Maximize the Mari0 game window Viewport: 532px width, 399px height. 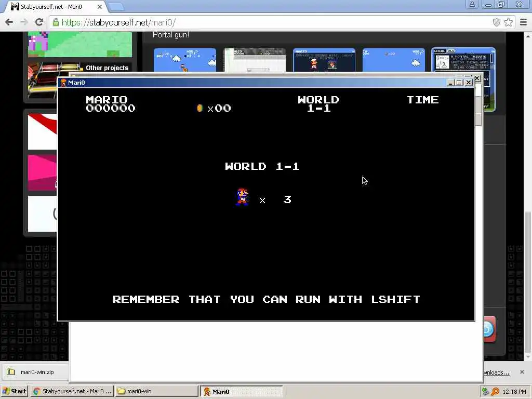(459, 83)
